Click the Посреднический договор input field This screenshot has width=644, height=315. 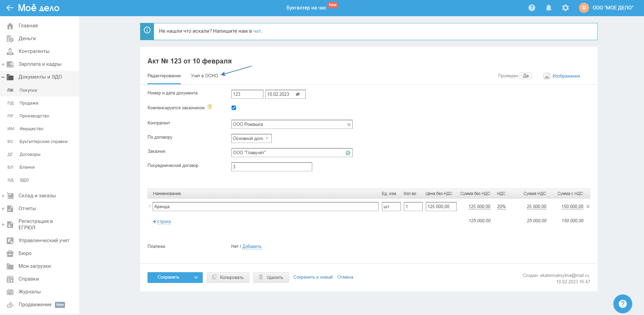pyautogui.click(x=271, y=167)
